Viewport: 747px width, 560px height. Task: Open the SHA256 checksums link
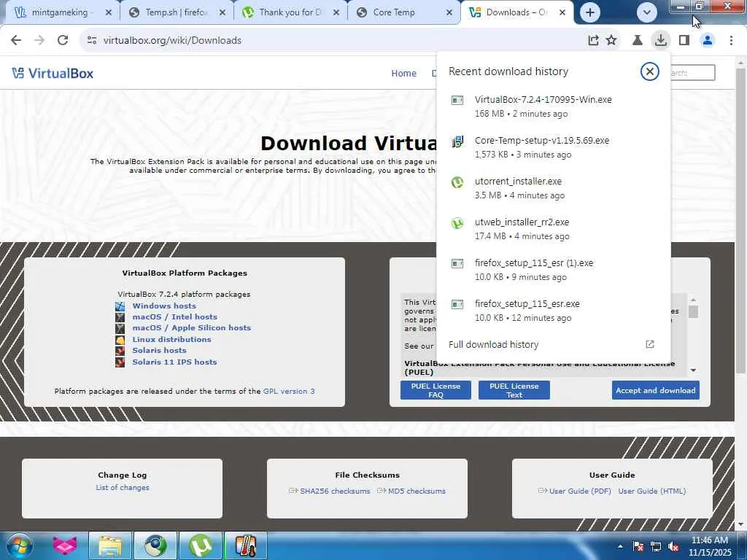click(x=335, y=491)
